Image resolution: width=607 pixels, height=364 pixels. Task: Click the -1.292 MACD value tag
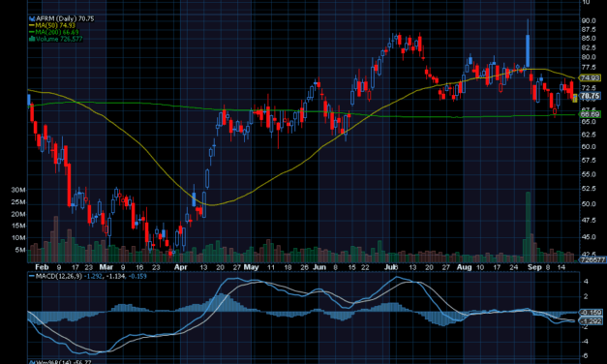pyautogui.click(x=591, y=321)
